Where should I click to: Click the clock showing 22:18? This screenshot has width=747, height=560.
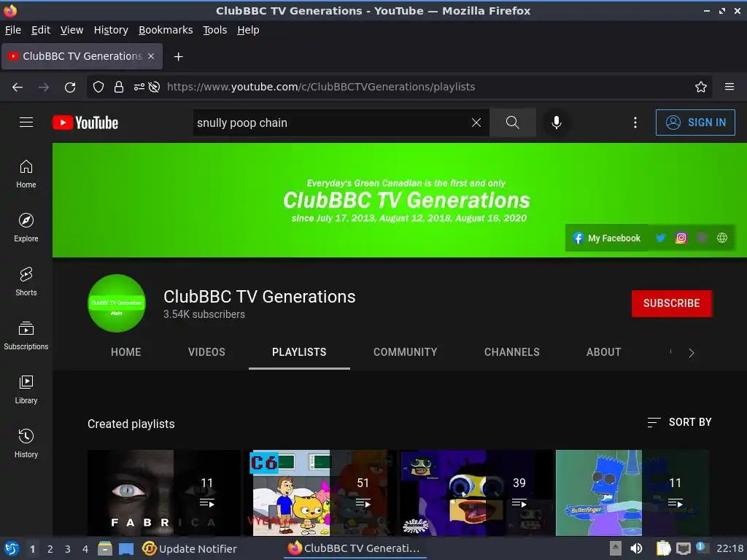[x=729, y=548]
